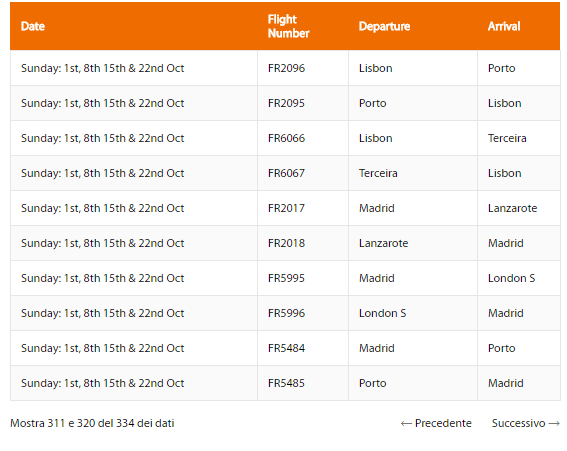Viewport: 567px width, 451px height.
Task: Select flight number FR6066 cell
Action: (x=303, y=138)
